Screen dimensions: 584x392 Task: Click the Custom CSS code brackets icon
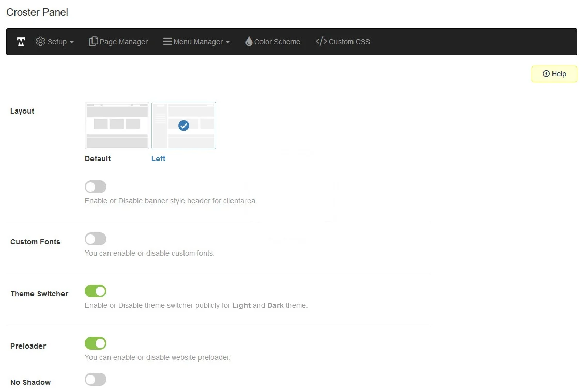tap(321, 41)
